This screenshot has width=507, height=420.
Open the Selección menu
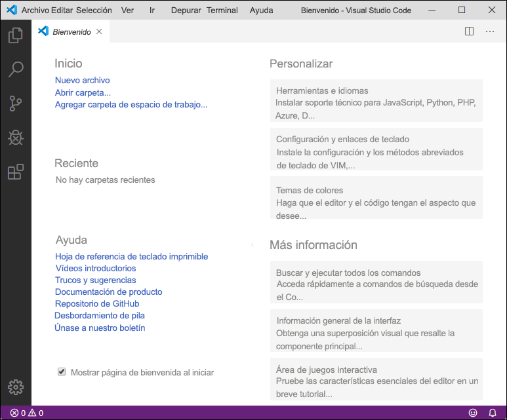[94, 10]
